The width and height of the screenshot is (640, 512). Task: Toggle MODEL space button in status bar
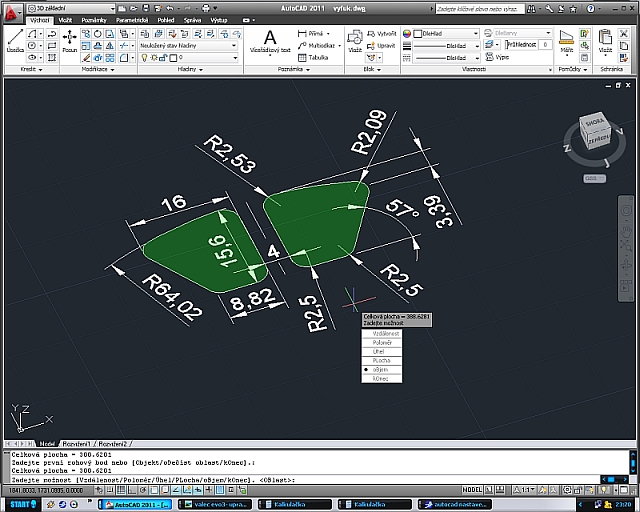point(472,490)
